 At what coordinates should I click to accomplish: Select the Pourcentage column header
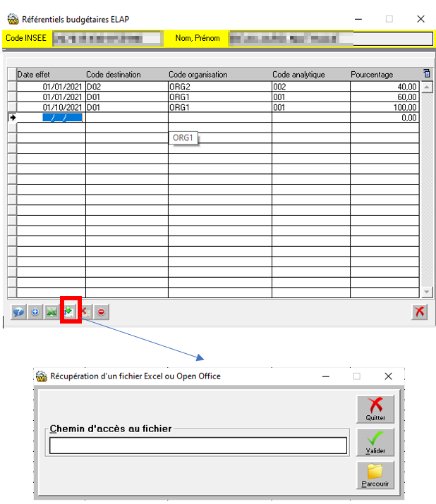[384, 75]
